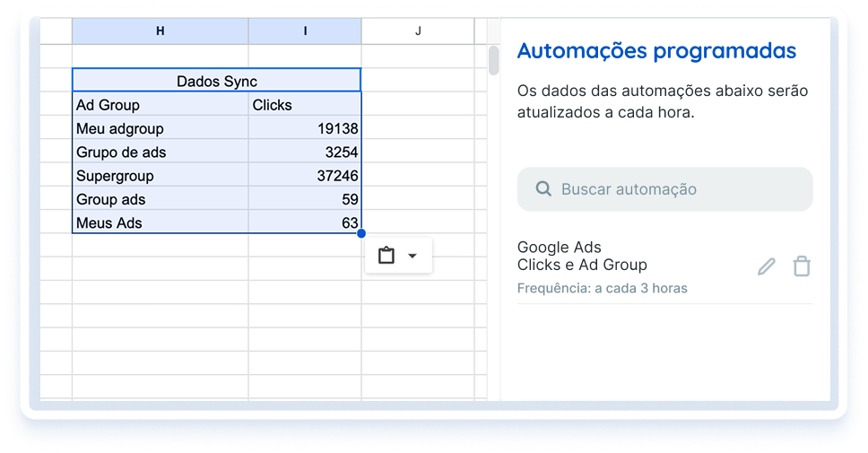The image size is (868, 453).
Task: Click the cell with value 37246
Action: pos(305,176)
